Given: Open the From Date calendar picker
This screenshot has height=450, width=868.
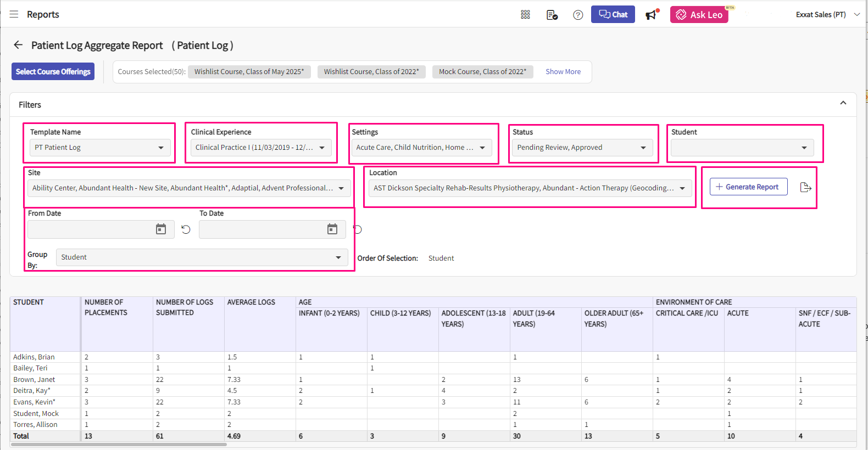Looking at the screenshot, I should [x=161, y=229].
